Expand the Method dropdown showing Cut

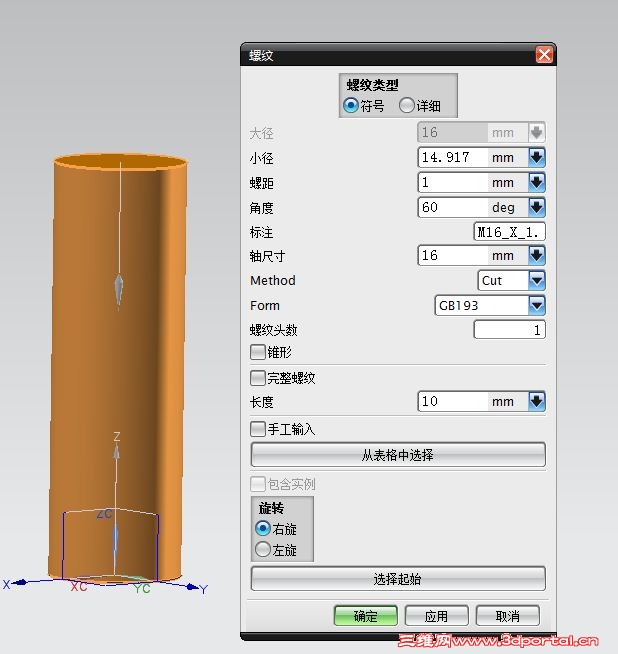click(x=536, y=280)
